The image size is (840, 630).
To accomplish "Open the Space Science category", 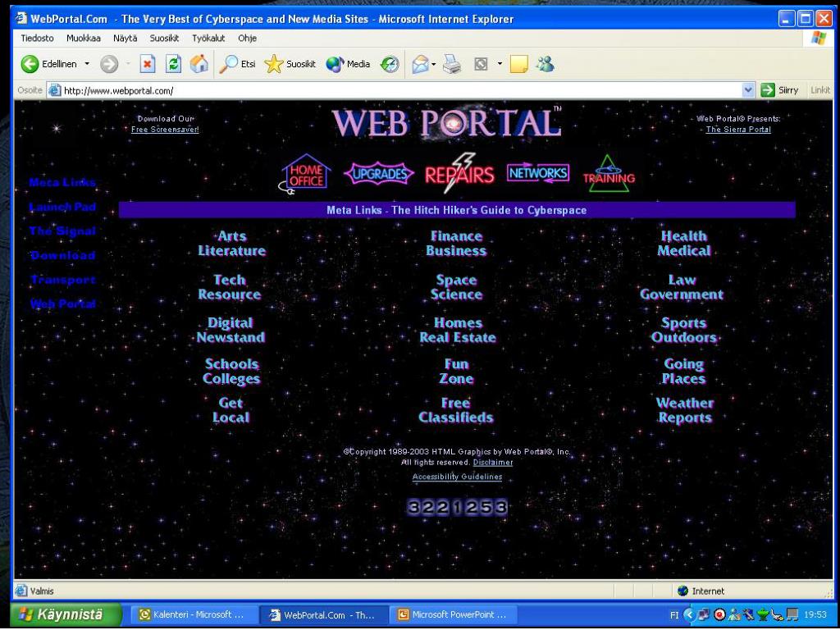I will 456,287.
